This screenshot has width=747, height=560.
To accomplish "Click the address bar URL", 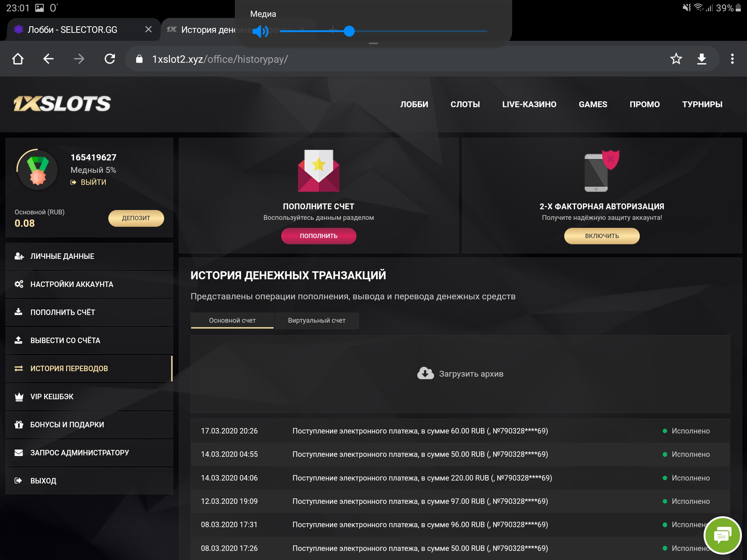I will point(220,59).
